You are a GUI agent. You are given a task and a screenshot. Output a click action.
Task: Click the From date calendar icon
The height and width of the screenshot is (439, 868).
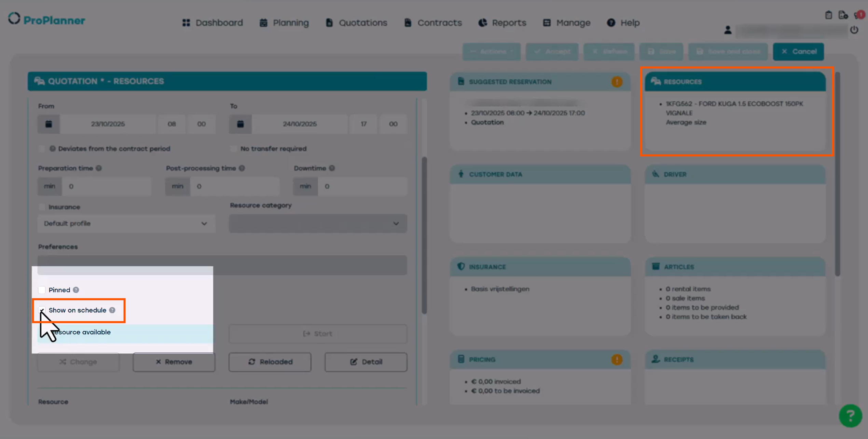[x=49, y=124]
